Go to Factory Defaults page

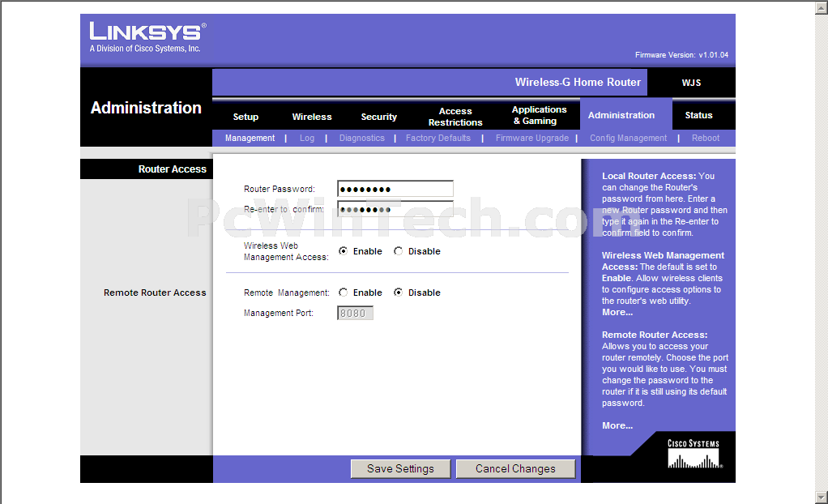pyautogui.click(x=437, y=138)
